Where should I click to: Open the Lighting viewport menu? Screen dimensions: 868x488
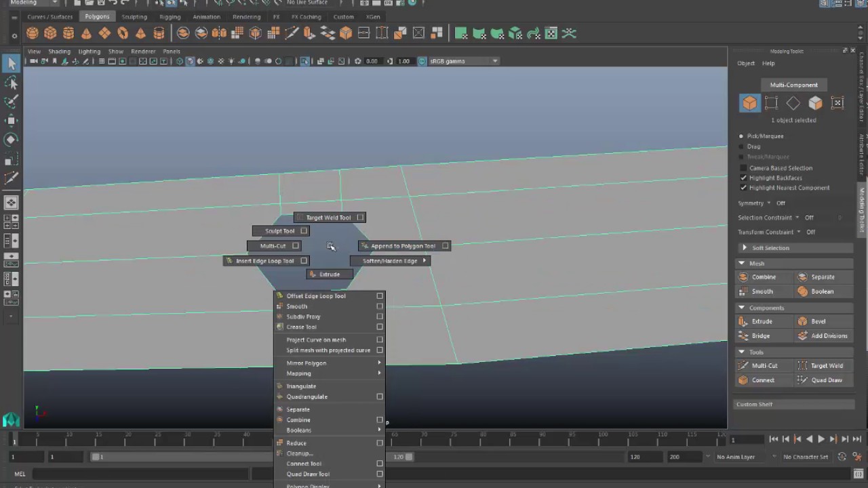click(x=89, y=52)
